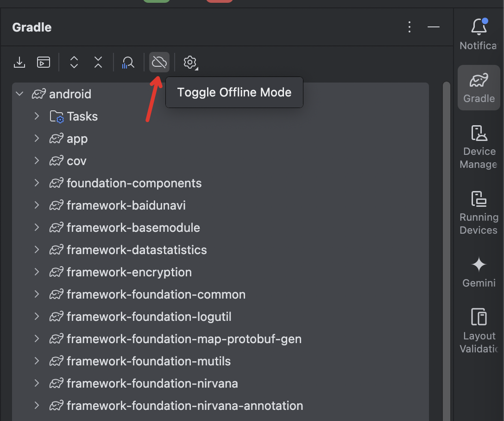The image size is (504, 421).
Task: Select framework-foundation-logutil row label
Action: point(149,317)
